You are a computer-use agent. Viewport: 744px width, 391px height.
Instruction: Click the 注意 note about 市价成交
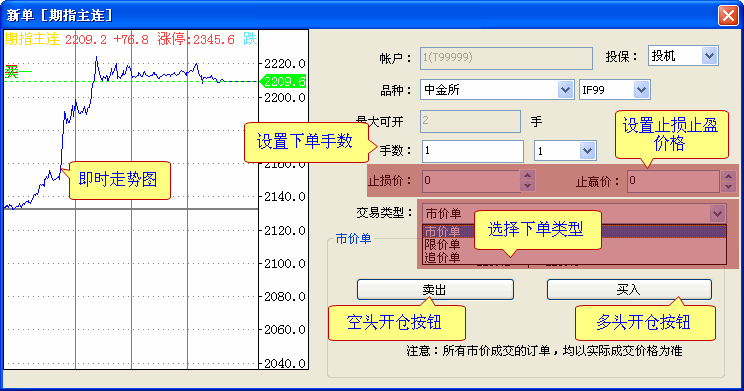544,351
